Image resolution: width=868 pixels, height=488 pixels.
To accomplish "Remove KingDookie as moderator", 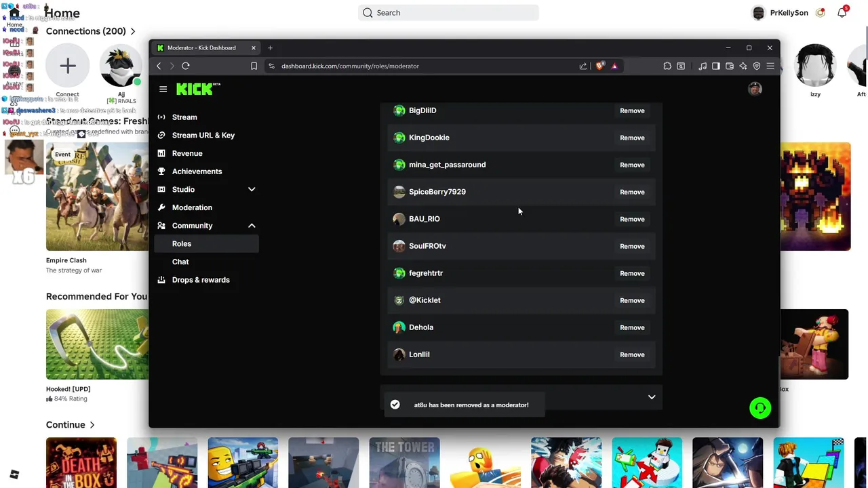I will tap(632, 138).
